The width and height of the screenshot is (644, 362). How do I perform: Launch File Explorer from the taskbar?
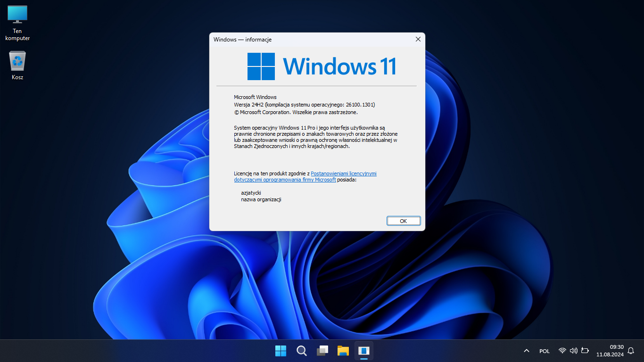click(343, 351)
